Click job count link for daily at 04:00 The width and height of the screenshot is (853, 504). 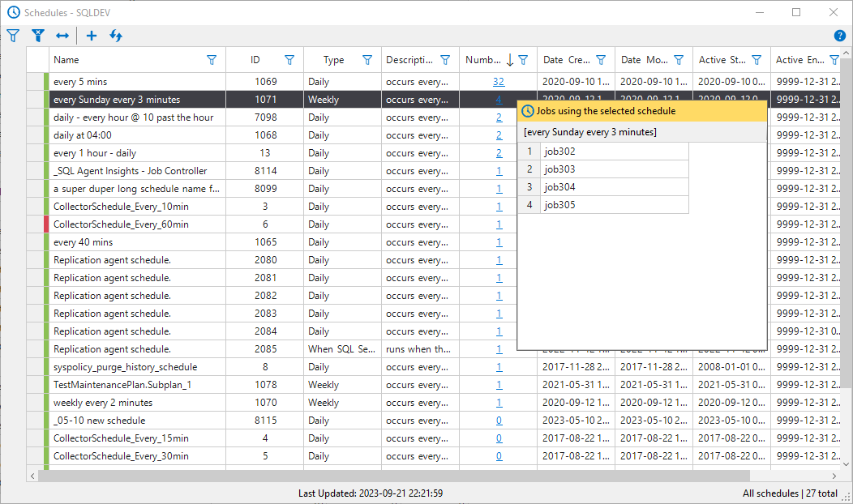click(x=499, y=135)
